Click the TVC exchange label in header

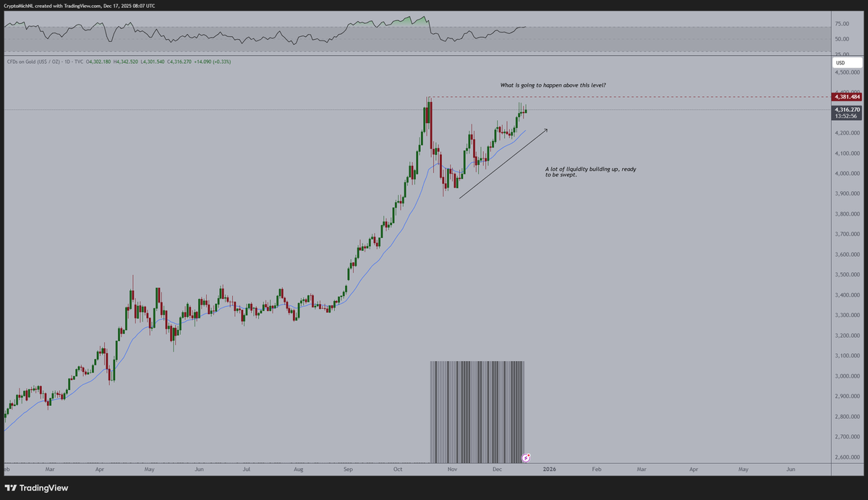(x=80, y=62)
